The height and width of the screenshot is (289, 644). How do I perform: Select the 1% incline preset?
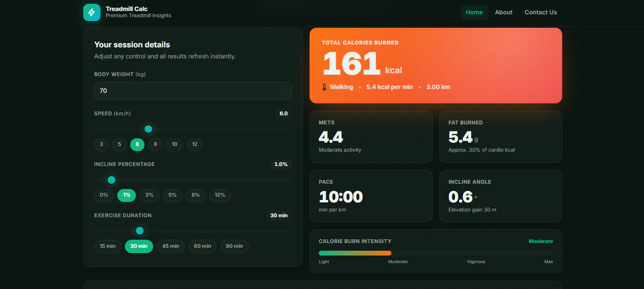click(x=127, y=195)
